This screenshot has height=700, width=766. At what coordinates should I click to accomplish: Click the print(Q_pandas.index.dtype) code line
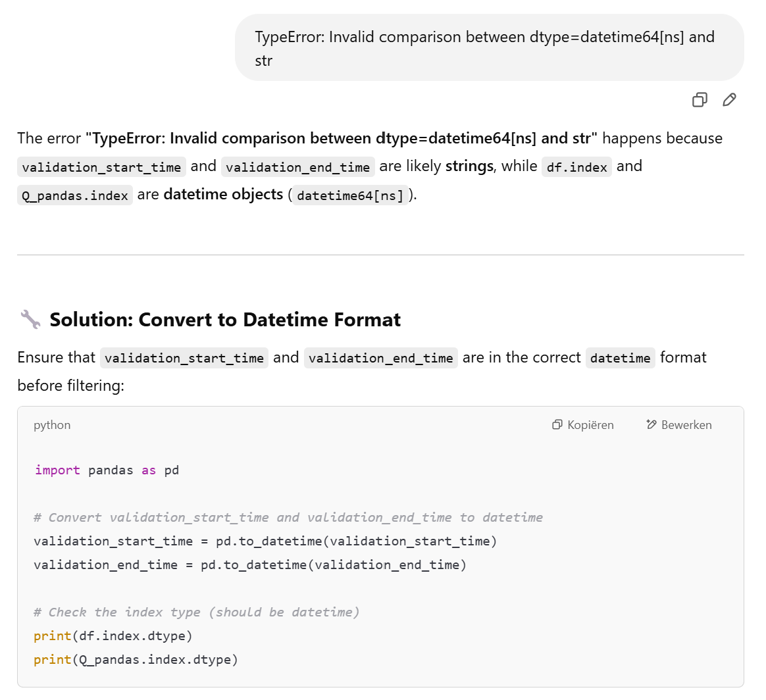[x=136, y=659]
